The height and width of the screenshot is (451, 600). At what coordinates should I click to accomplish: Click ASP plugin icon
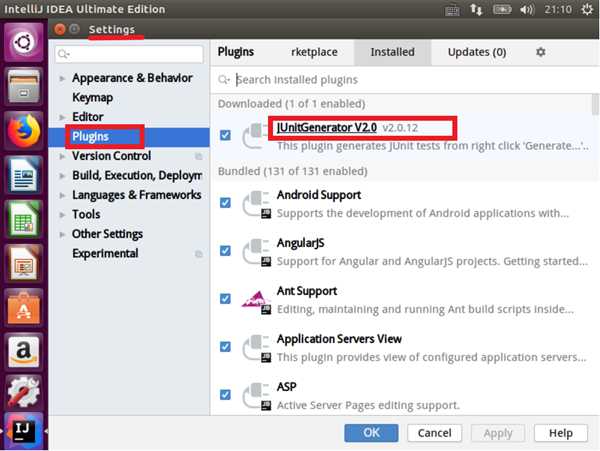(256, 396)
